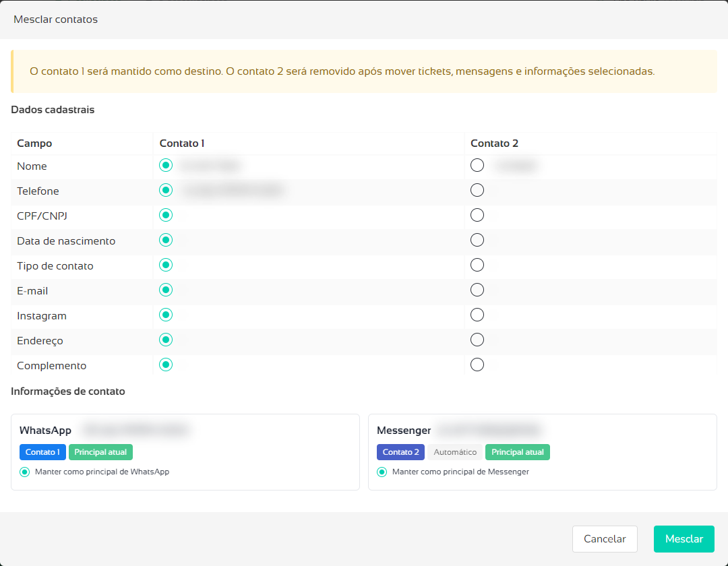Click the Contato 1 column header
728x566 pixels.
[182, 144]
